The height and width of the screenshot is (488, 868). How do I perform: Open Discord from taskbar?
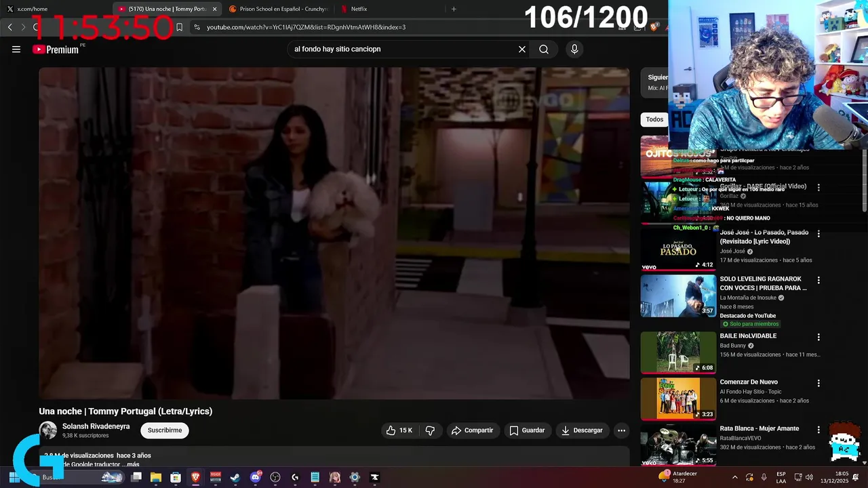[x=255, y=477]
